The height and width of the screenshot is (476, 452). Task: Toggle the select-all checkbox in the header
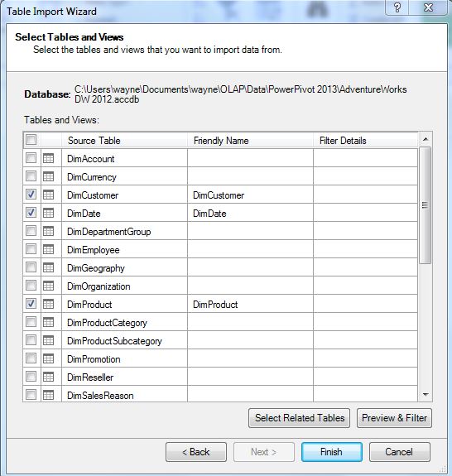(31, 140)
